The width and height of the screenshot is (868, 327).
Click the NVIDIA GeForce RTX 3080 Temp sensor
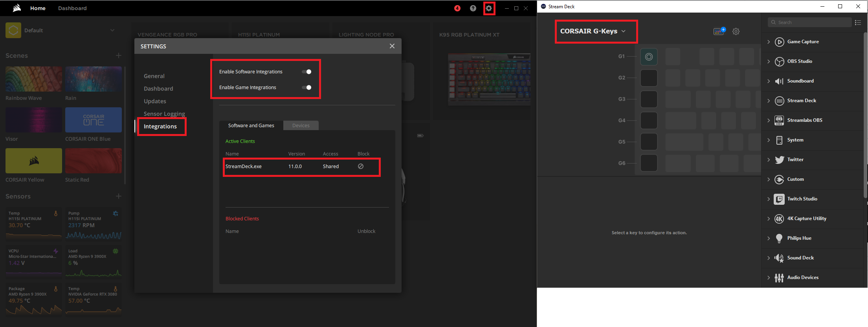pyautogui.click(x=94, y=299)
